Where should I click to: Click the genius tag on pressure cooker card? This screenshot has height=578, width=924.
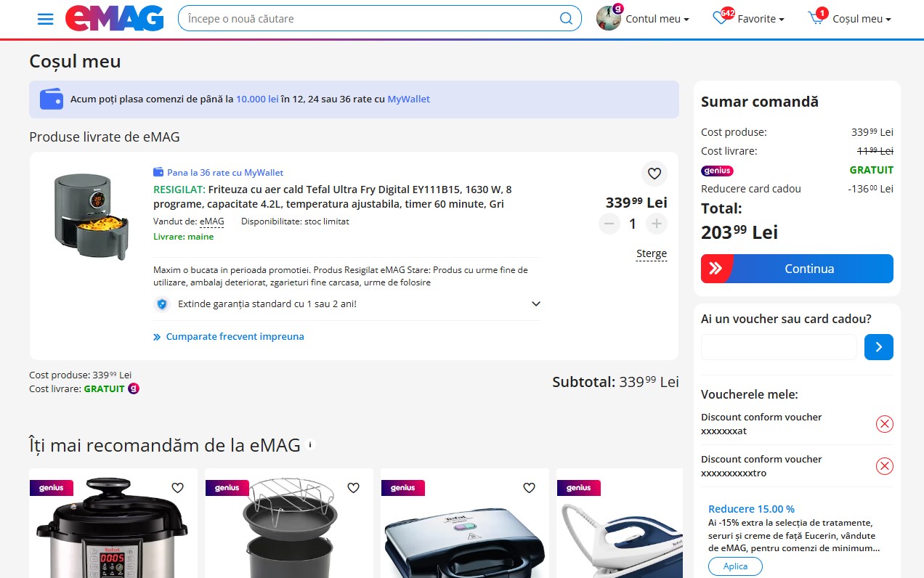click(52, 488)
